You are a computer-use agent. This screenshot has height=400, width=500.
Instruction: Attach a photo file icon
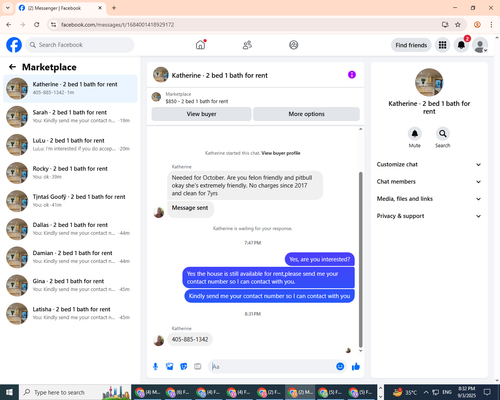coord(170,367)
